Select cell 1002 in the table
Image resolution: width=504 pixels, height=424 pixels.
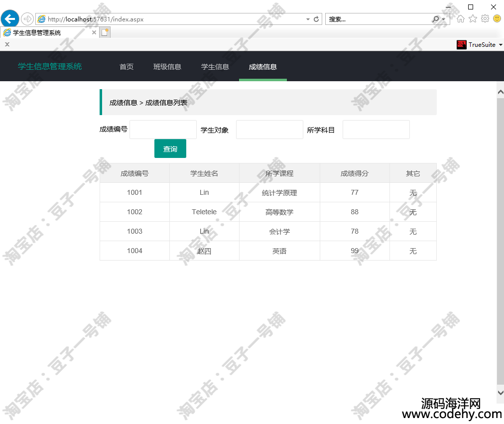[134, 212]
